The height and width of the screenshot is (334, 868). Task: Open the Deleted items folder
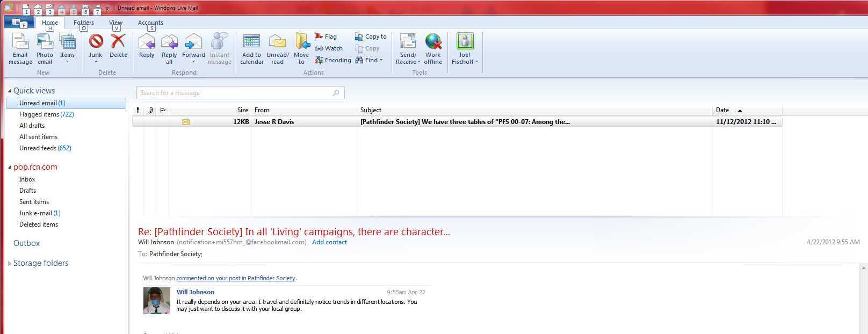[x=39, y=224]
